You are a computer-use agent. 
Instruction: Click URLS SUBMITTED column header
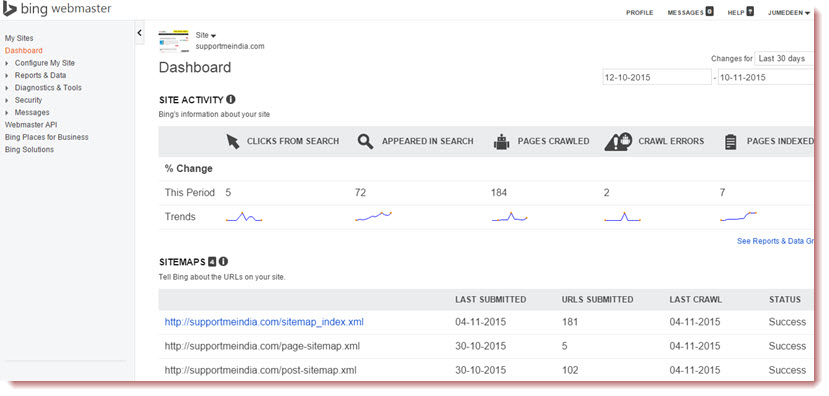pyautogui.click(x=597, y=300)
